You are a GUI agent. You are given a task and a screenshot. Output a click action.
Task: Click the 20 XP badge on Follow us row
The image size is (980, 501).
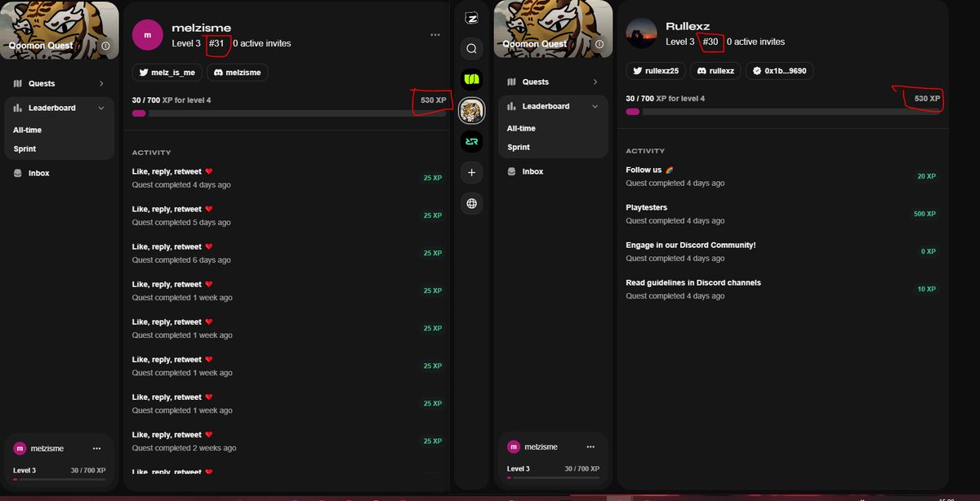click(927, 176)
